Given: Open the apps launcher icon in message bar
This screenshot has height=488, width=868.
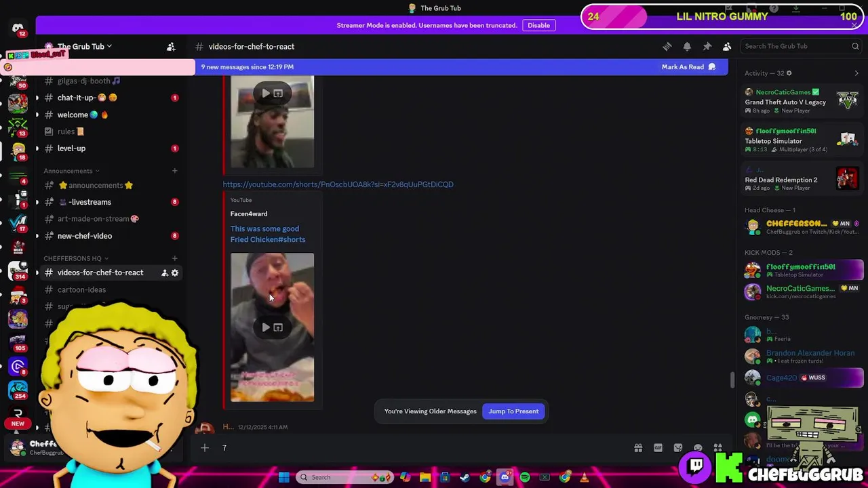Looking at the screenshot, I should pos(718,448).
